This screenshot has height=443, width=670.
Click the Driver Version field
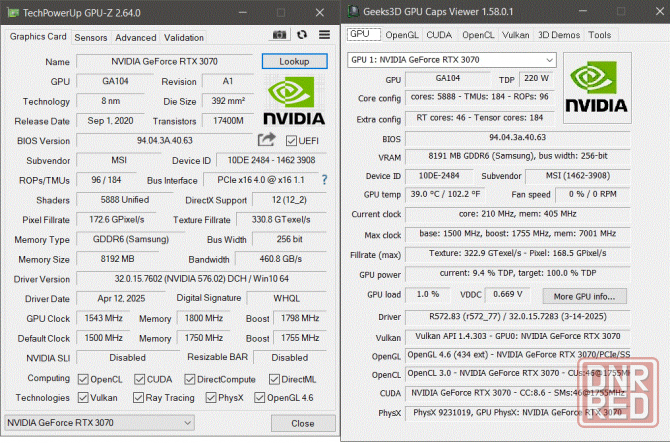(x=201, y=279)
